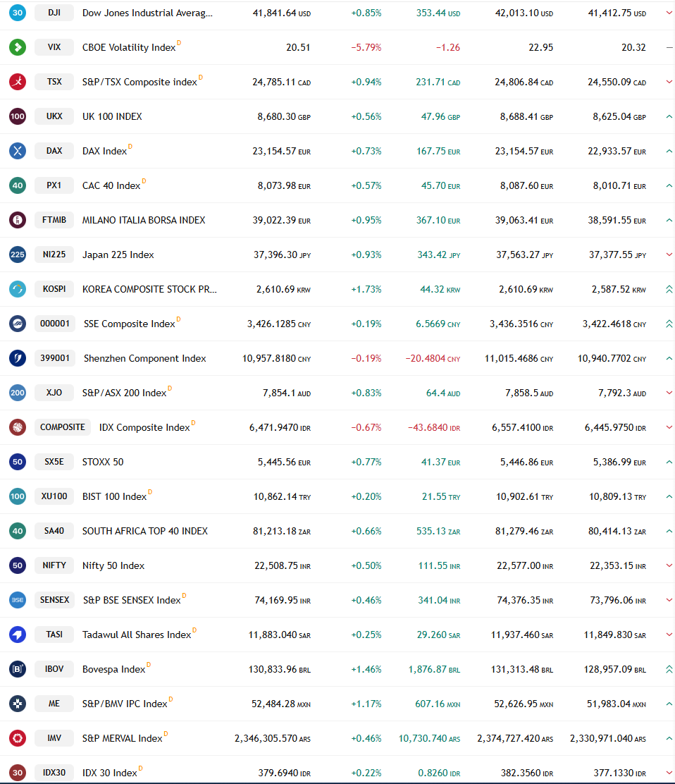Open the VIX ticker symbol badge
This screenshot has height=784, width=675.
pos(54,47)
